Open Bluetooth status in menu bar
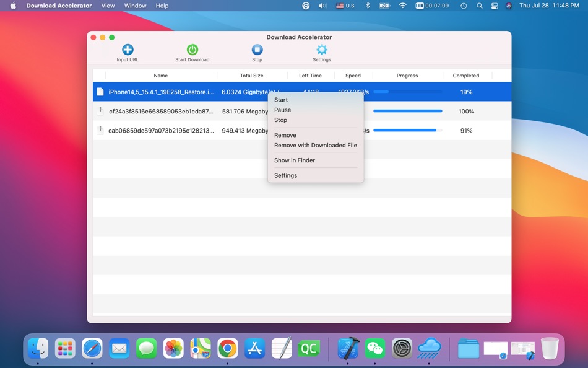The image size is (588, 368). pos(368,6)
